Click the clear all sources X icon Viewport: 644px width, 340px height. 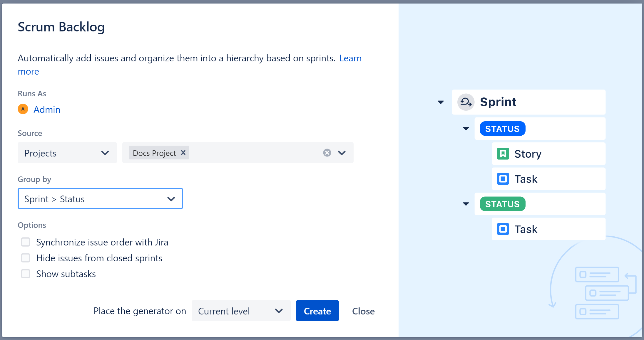click(x=327, y=153)
